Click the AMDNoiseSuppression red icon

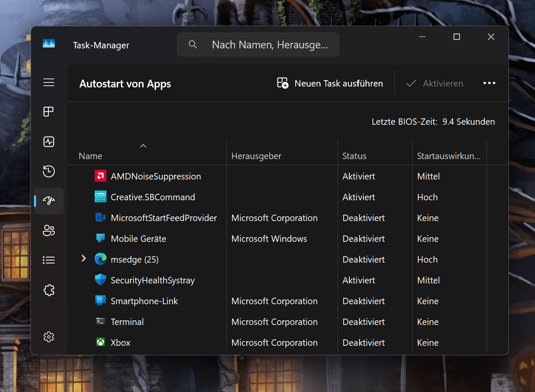coord(101,176)
